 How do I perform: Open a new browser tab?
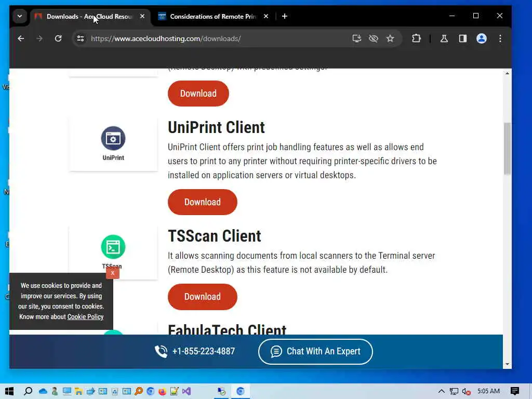[285, 16]
